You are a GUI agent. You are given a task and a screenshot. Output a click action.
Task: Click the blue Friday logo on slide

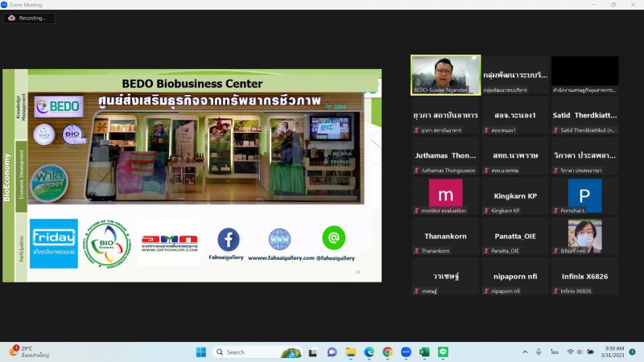pyautogui.click(x=54, y=244)
